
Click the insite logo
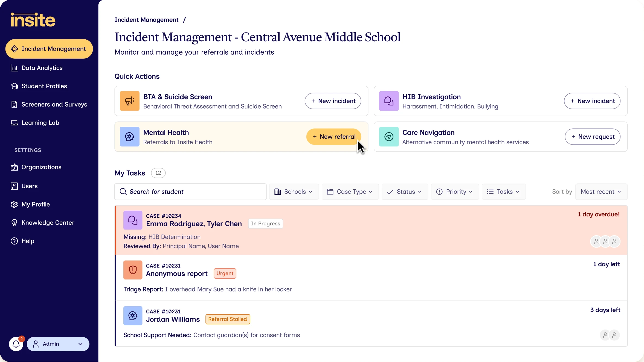pos(33,20)
